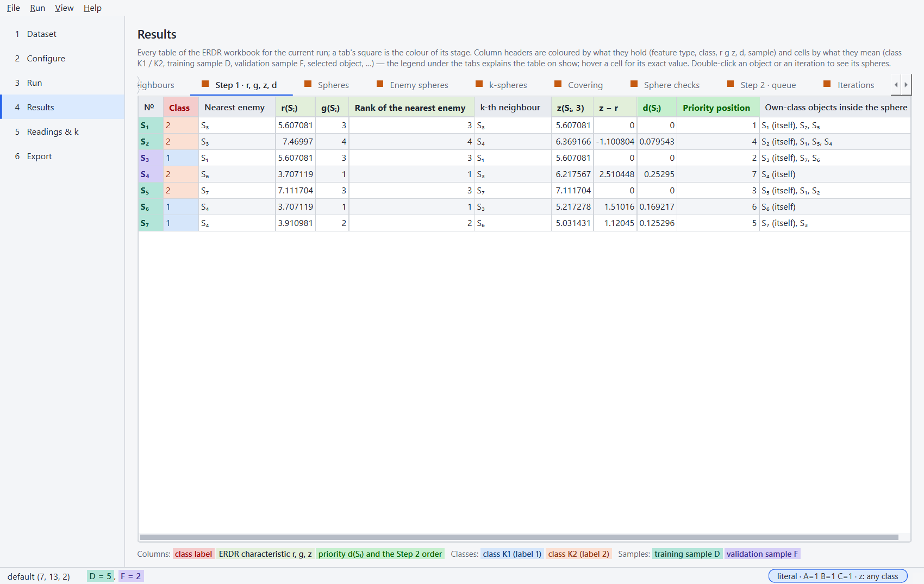Switch to the Enemy spheres tab
The height and width of the screenshot is (584, 924).
pyautogui.click(x=413, y=85)
